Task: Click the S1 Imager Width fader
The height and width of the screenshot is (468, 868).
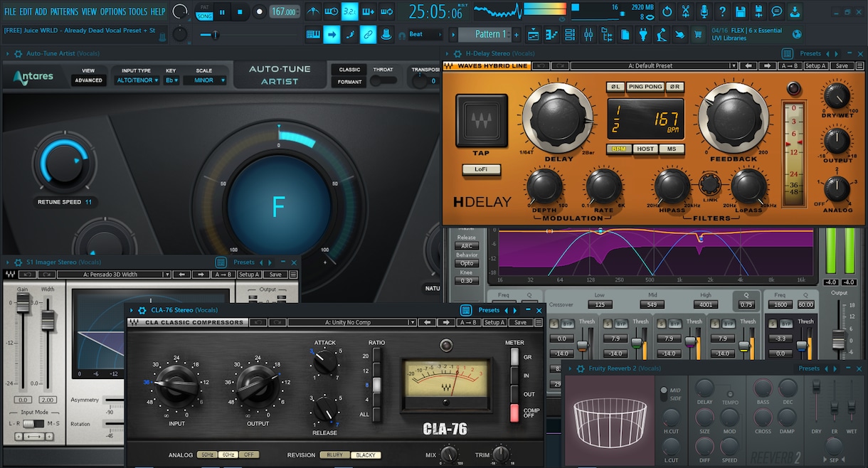Action: tap(48, 319)
